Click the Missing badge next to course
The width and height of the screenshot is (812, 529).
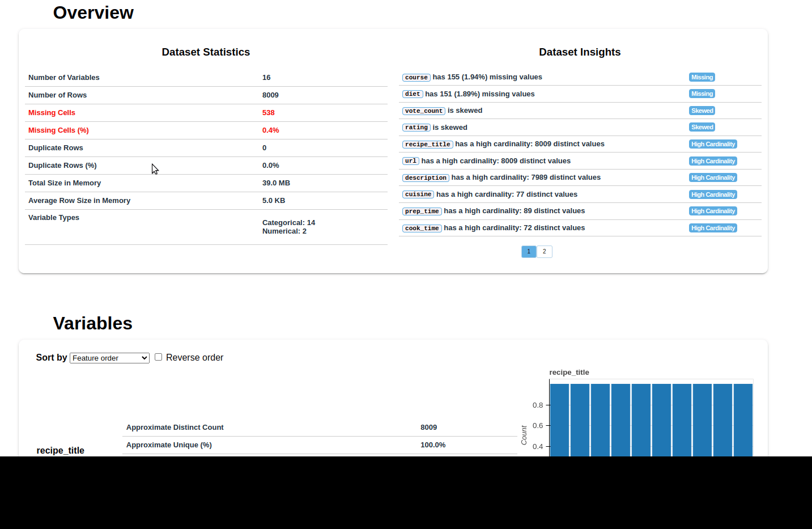(x=702, y=77)
